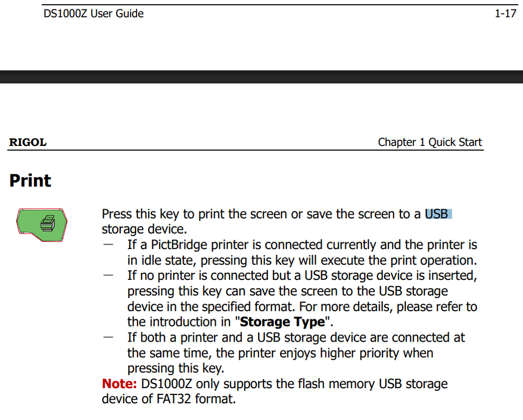Screen dimensions: 523x420
Task: Click the dash before "If a PictBridge printer"
Action: point(109,244)
